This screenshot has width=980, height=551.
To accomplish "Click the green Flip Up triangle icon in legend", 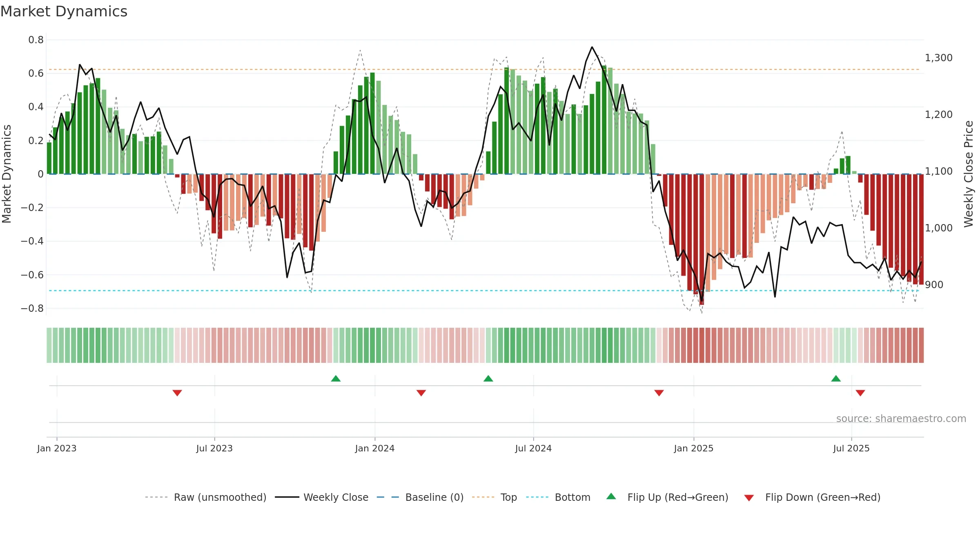I will coord(611,496).
